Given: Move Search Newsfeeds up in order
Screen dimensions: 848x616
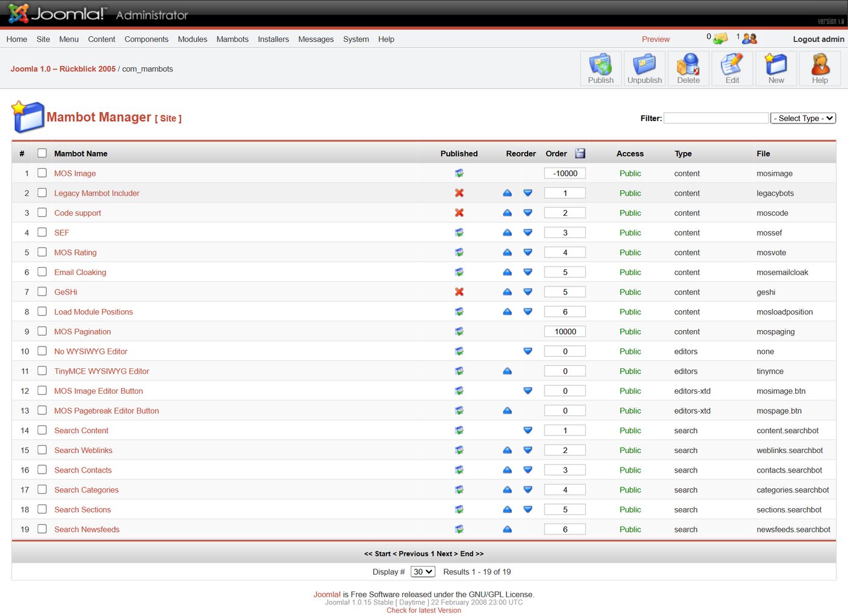Looking at the screenshot, I should (x=508, y=529).
